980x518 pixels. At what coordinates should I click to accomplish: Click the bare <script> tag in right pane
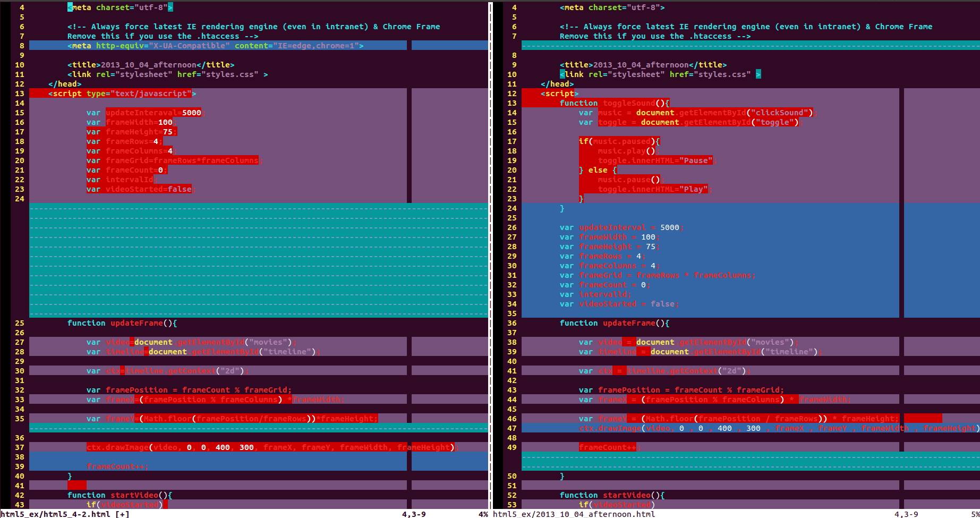click(559, 94)
